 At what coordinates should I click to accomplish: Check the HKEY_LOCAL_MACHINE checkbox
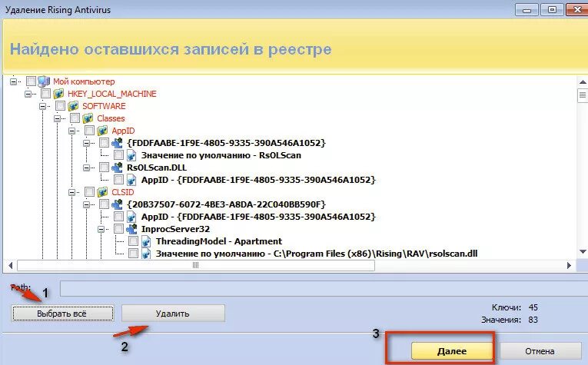pyautogui.click(x=45, y=93)
